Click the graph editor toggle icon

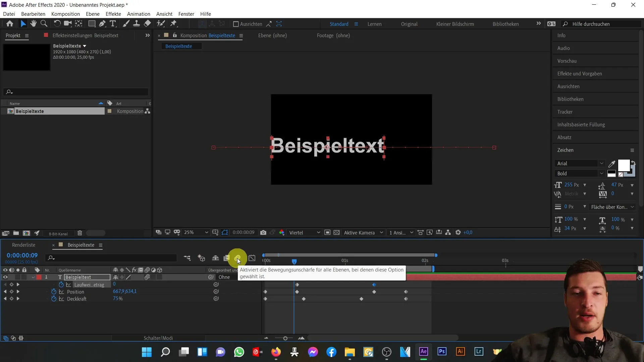point(252,258)
